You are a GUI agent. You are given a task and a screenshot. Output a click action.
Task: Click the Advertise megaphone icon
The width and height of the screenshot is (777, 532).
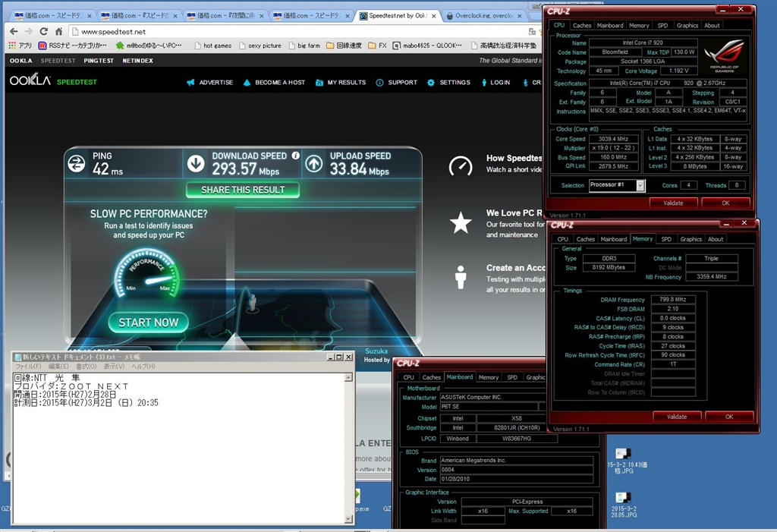pos(190,83)
